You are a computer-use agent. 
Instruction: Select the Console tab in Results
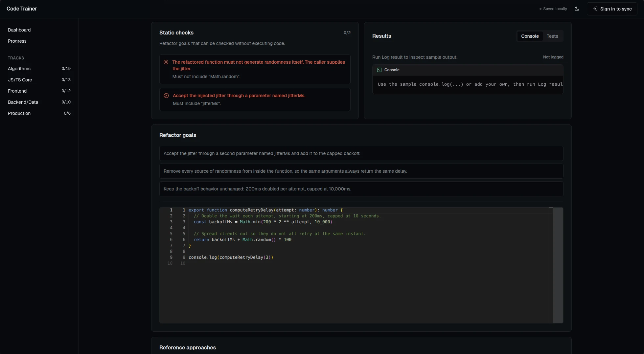coord(530,36)
